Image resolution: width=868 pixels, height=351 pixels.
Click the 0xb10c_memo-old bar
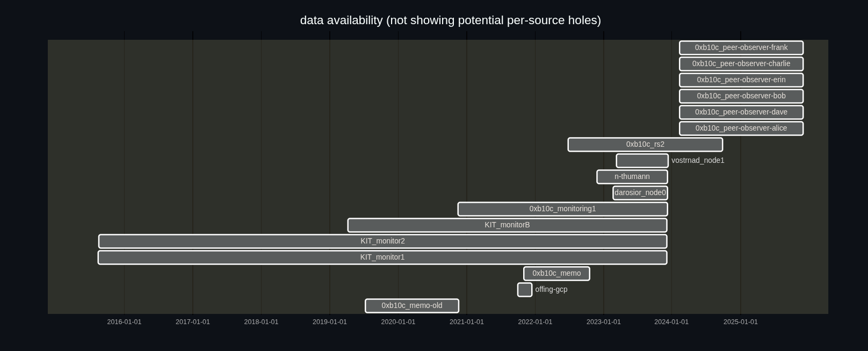click(412, 306)
